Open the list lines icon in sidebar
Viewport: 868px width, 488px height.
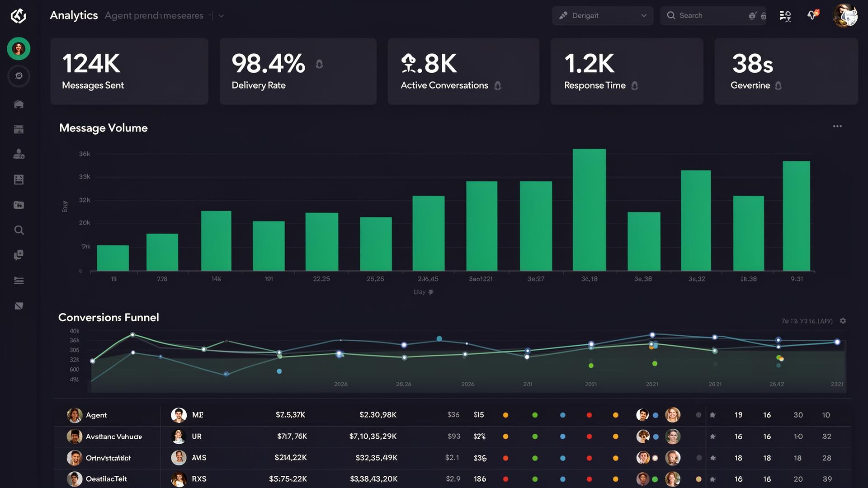pos(19,281)
